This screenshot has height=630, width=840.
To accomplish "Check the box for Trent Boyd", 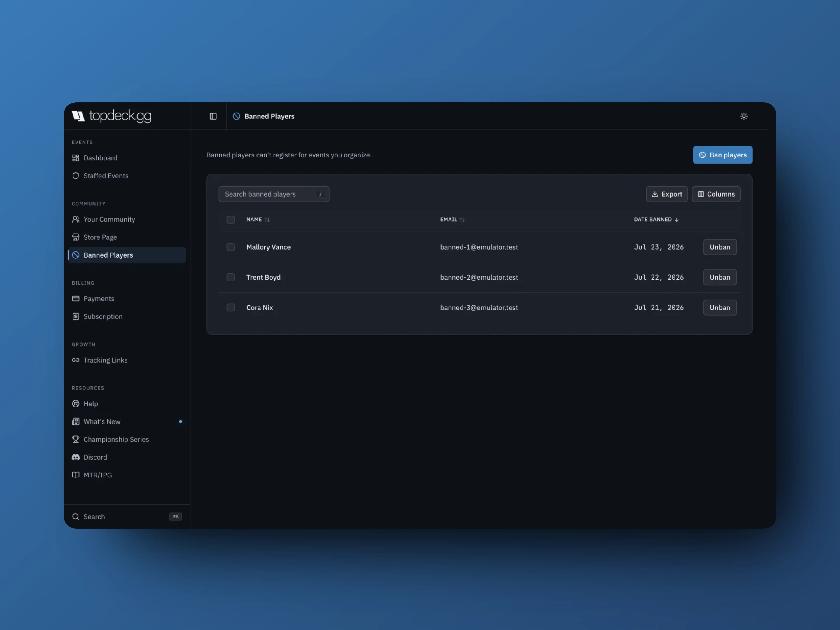I will click(x=230, y=277).
